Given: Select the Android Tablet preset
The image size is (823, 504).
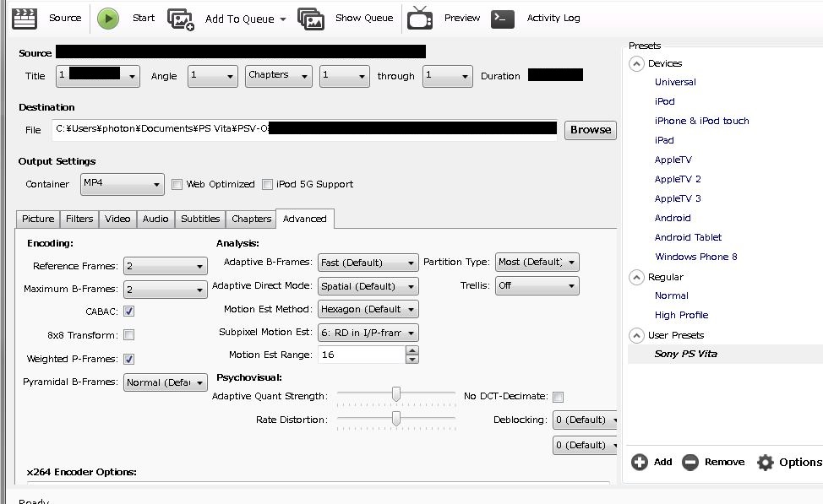Looking at the screenshot, I should click(x=688, y=237).
